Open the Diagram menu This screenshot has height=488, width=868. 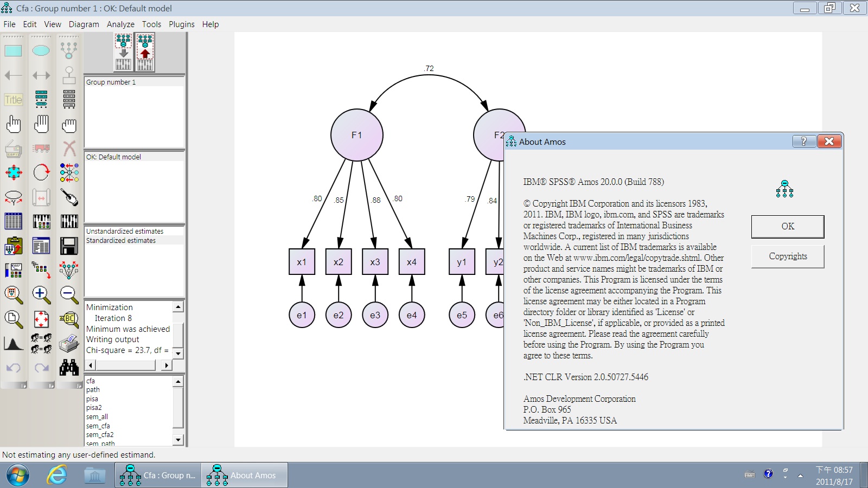(x=84, y=24)
